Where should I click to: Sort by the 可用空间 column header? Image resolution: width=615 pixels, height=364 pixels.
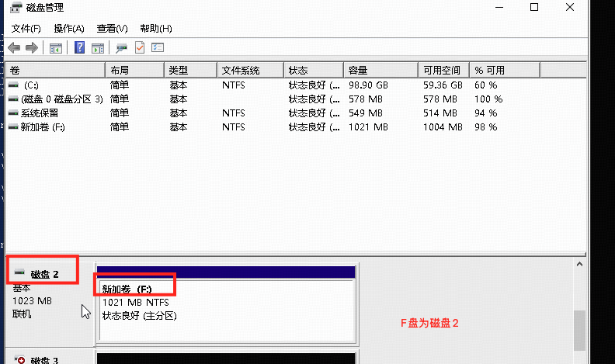pos(443,70)
